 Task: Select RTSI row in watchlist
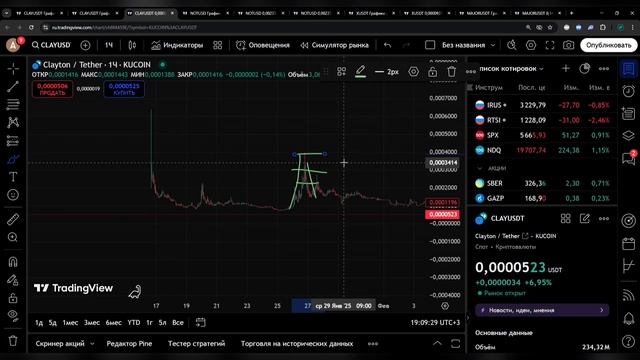click(542, 120)
